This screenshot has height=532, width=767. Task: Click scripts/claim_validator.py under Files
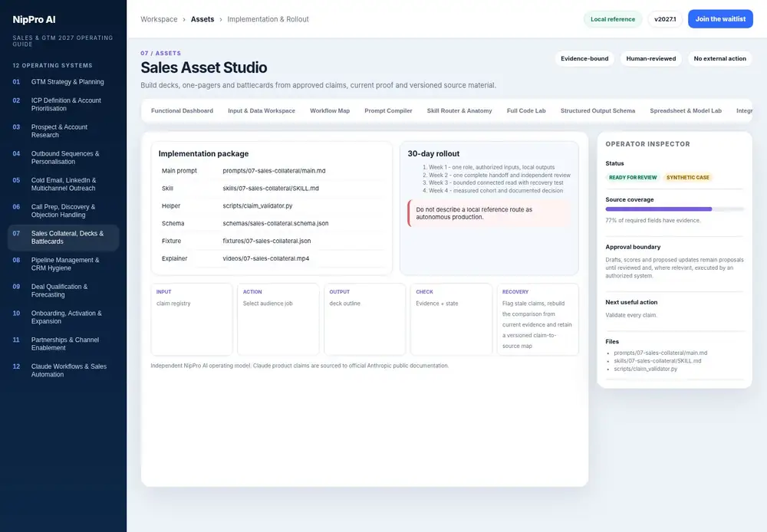tap(646, 369)
